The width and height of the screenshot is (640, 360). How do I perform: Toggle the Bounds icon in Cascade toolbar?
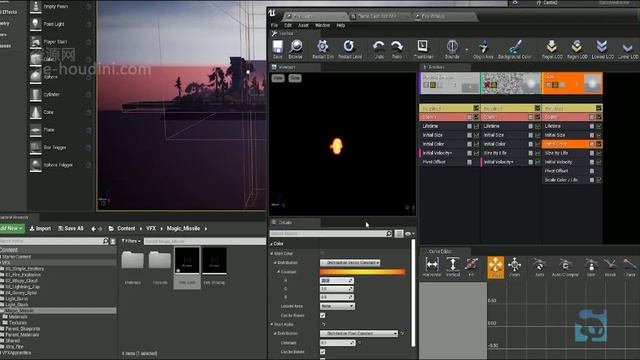point(452,47)
